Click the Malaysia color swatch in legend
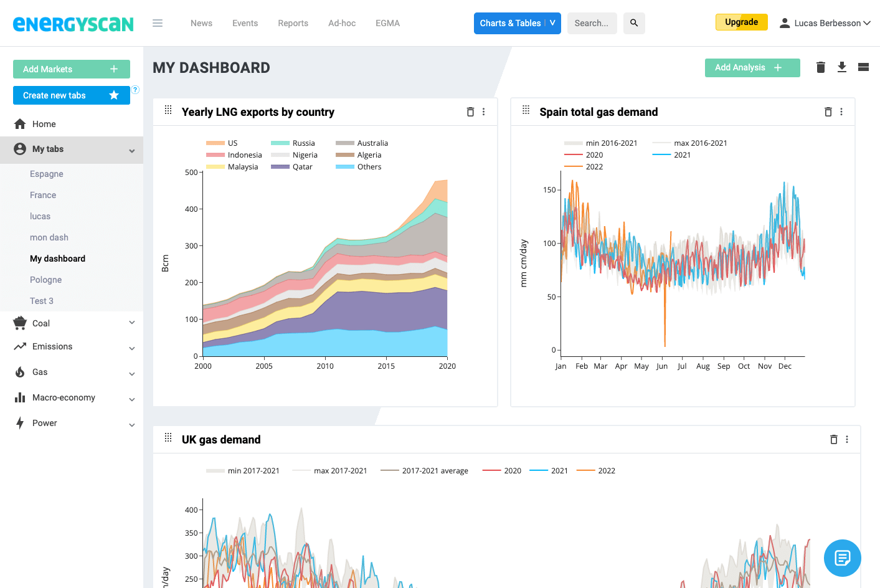Viewport: 880px width, 588px height. (215, 167)
